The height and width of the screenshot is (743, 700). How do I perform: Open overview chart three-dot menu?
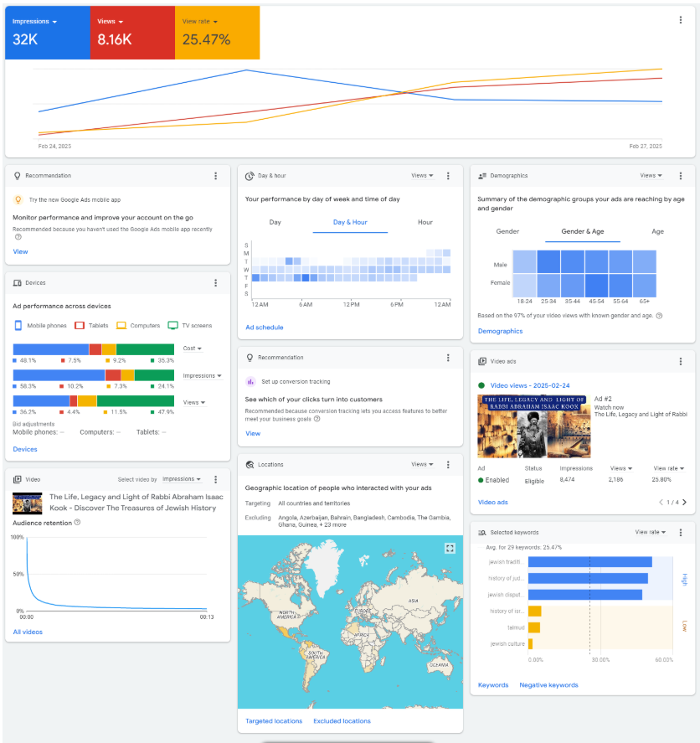[680, 20]
